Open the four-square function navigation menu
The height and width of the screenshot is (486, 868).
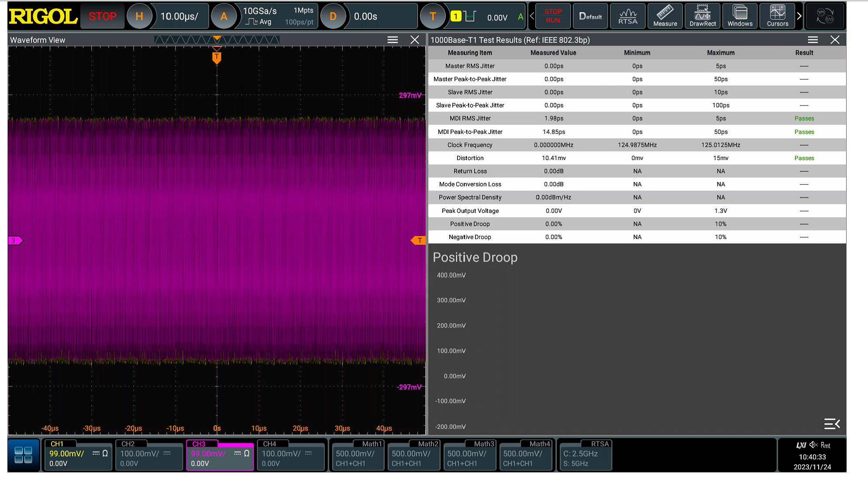tap(24, 455)
